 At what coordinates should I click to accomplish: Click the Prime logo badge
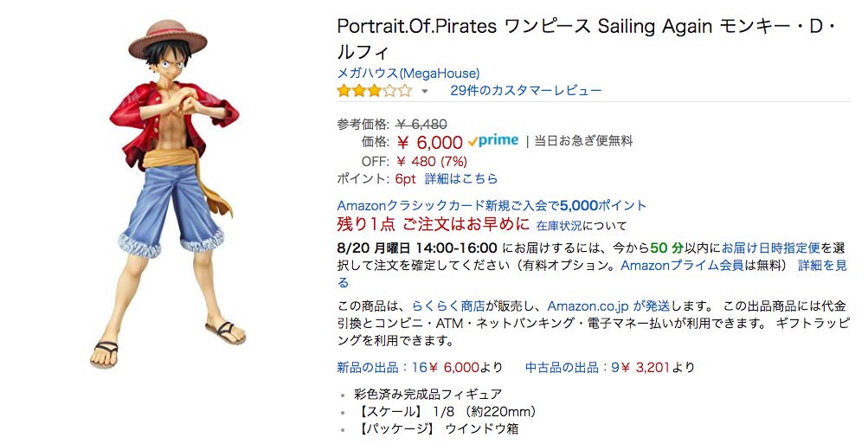click(492, 140)
